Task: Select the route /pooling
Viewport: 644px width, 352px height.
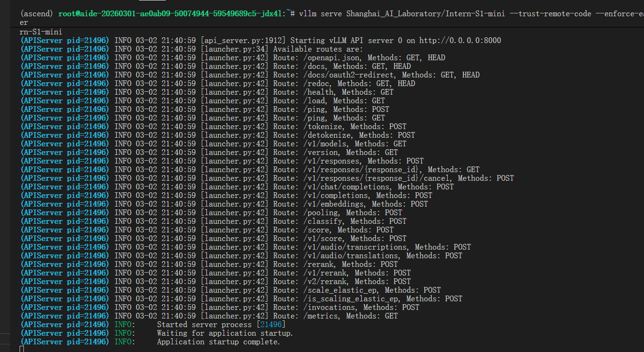Action: (321, 212)
